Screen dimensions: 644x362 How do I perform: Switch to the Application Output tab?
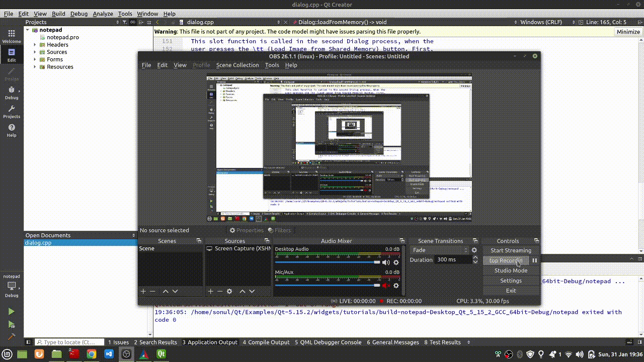[210, 342]
